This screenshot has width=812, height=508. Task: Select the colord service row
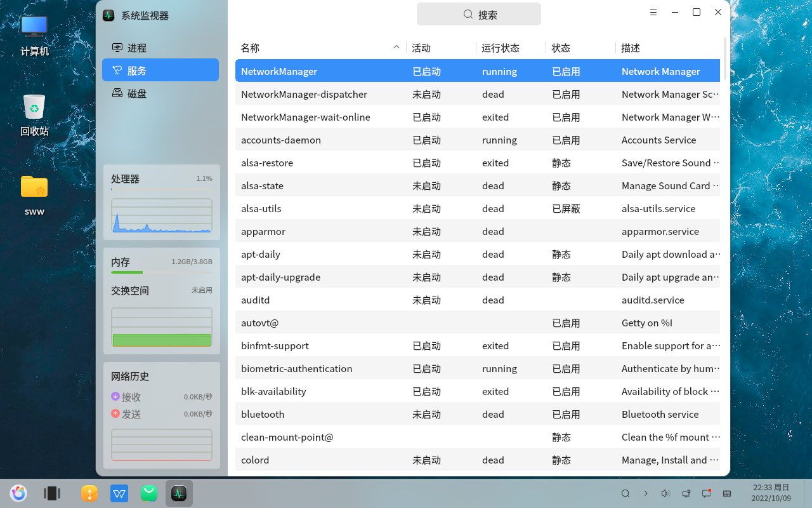(478, 459)
